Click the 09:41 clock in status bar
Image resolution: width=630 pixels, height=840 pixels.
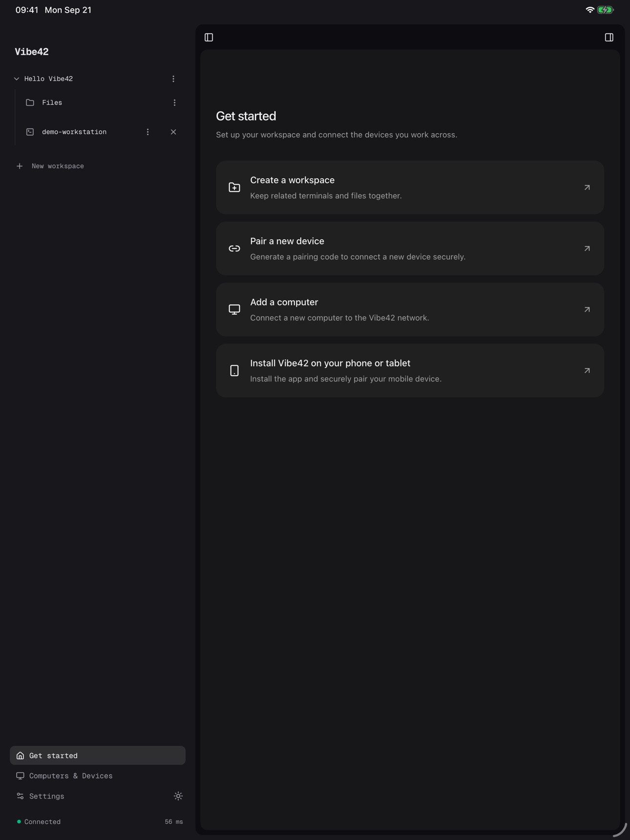[27, 10]
